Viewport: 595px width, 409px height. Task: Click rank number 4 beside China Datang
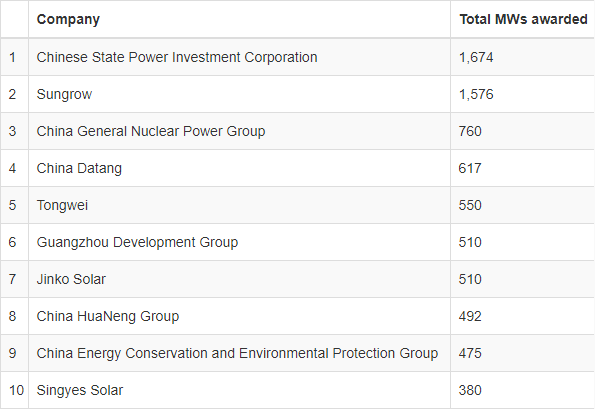click(14, 168)
